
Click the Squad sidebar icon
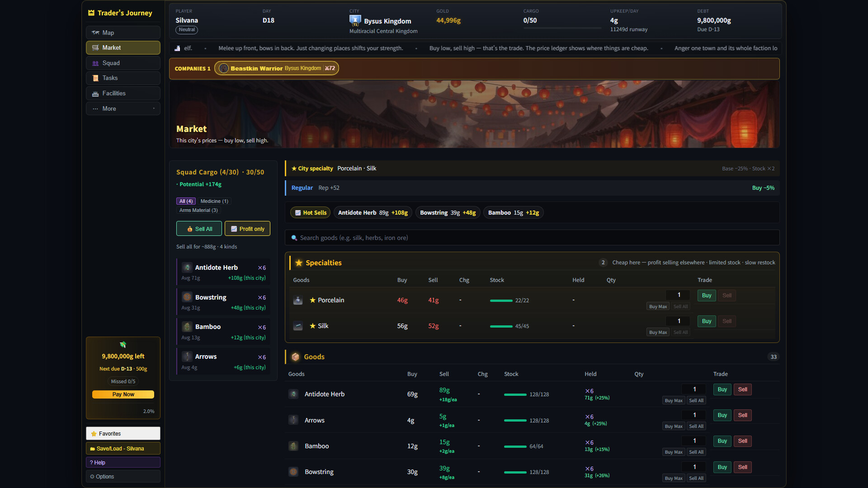click(95, 63)
